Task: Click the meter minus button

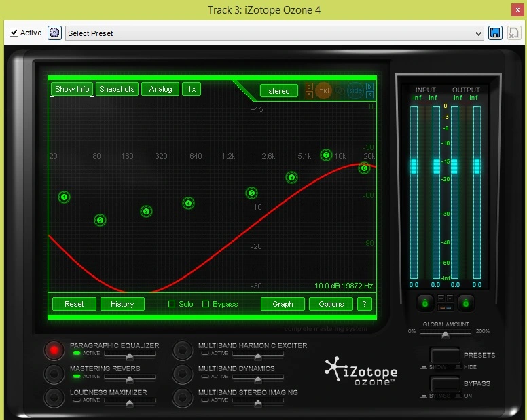Action: 450,298
